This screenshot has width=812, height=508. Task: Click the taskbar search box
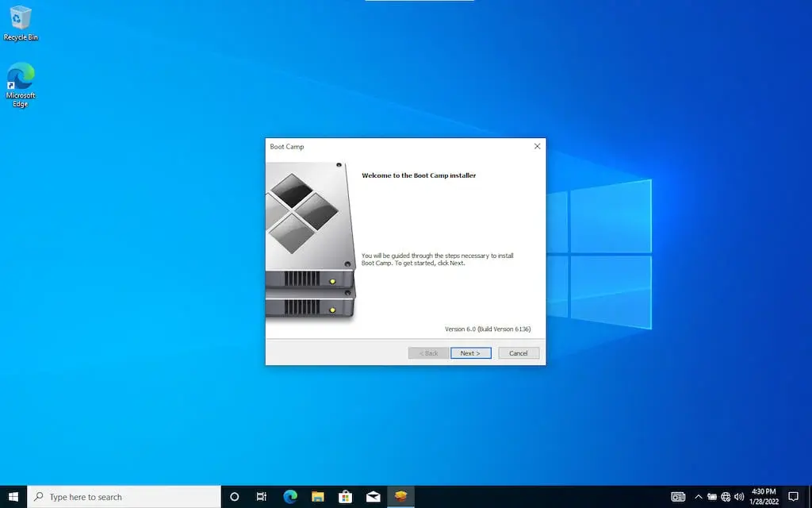(x=124, y=497)
